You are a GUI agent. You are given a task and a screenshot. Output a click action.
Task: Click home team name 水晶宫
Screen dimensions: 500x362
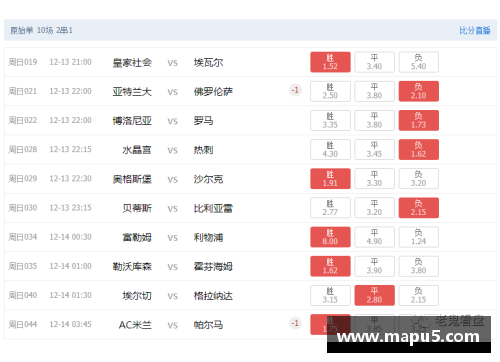[x=137, y=150]
